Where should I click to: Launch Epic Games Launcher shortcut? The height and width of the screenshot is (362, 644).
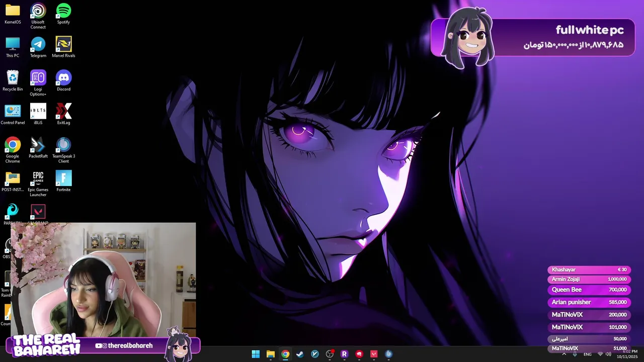[x=38, y=184]
